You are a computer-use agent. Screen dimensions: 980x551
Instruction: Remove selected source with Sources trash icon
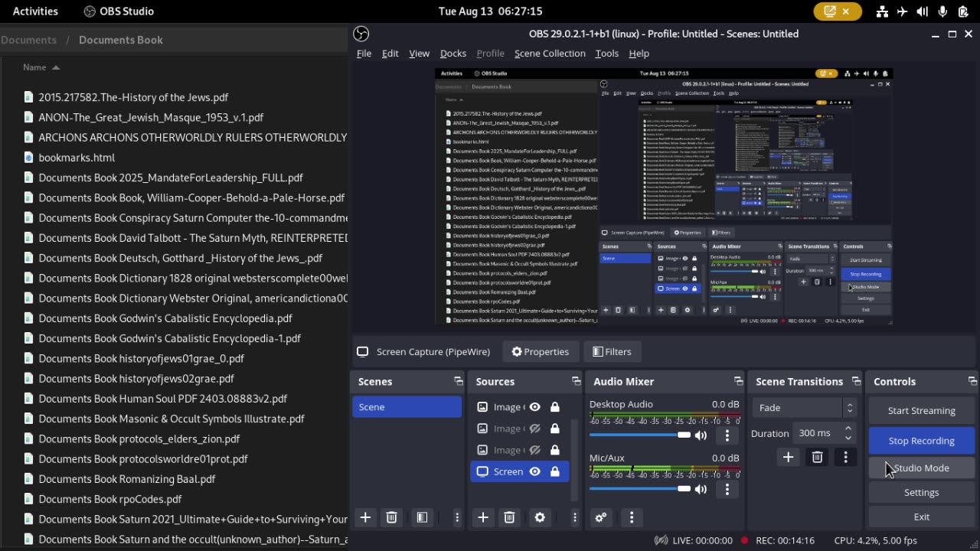point(509,517)
